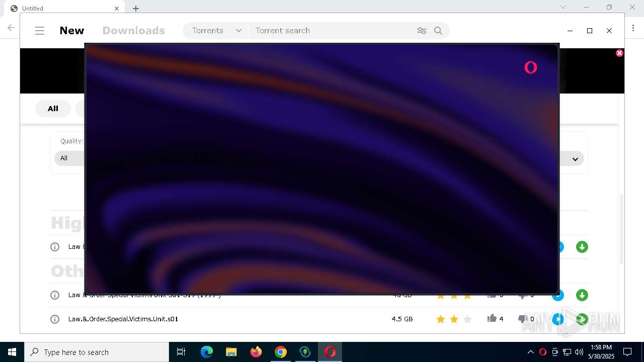Open File Explorer from taskbar
This screenshot has height=362, width=644.
coord(231,352)
